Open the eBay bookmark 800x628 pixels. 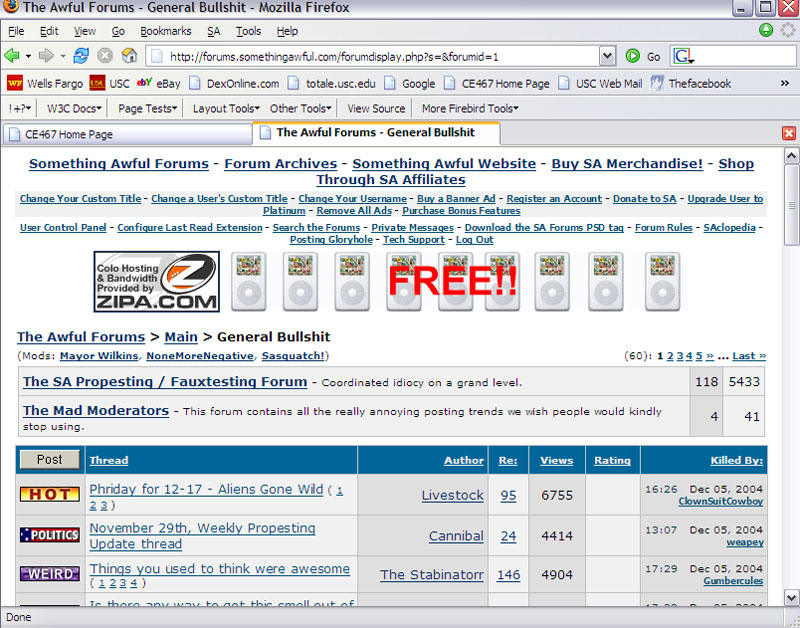tap(159, 83)
